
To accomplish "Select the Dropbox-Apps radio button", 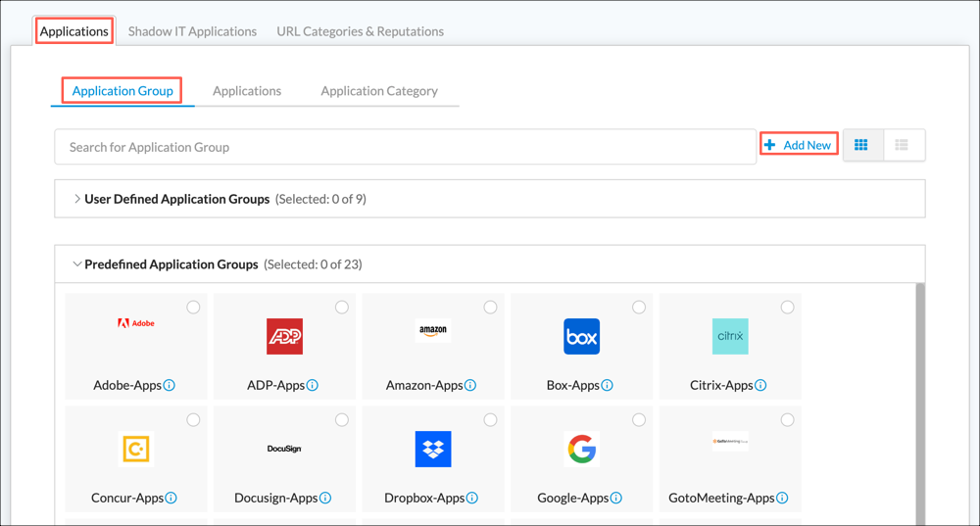I will coord(491,420).
